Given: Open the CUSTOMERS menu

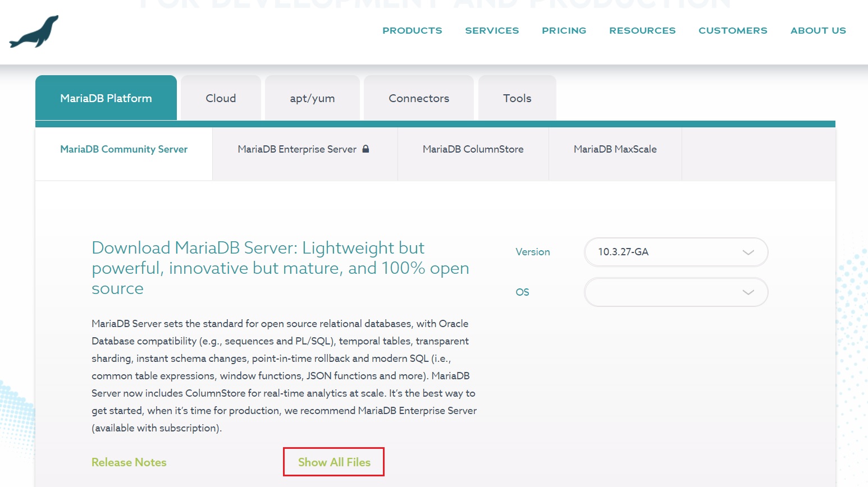Looking at the screenshot, I should 733,31.
